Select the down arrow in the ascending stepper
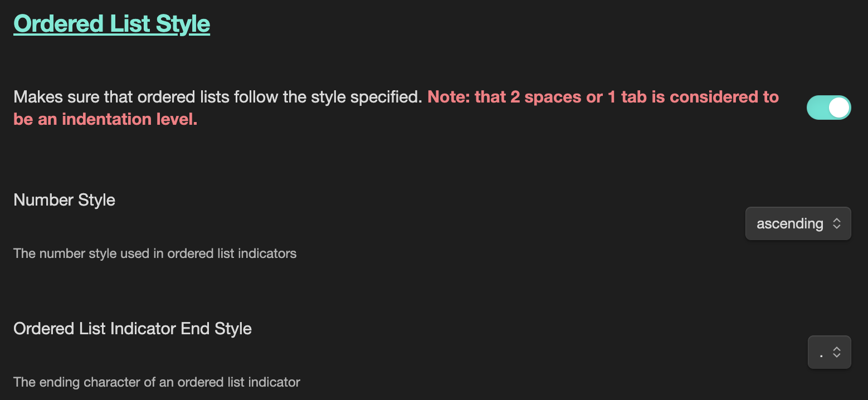Screen dimensions: 868x400 point(837,227)
